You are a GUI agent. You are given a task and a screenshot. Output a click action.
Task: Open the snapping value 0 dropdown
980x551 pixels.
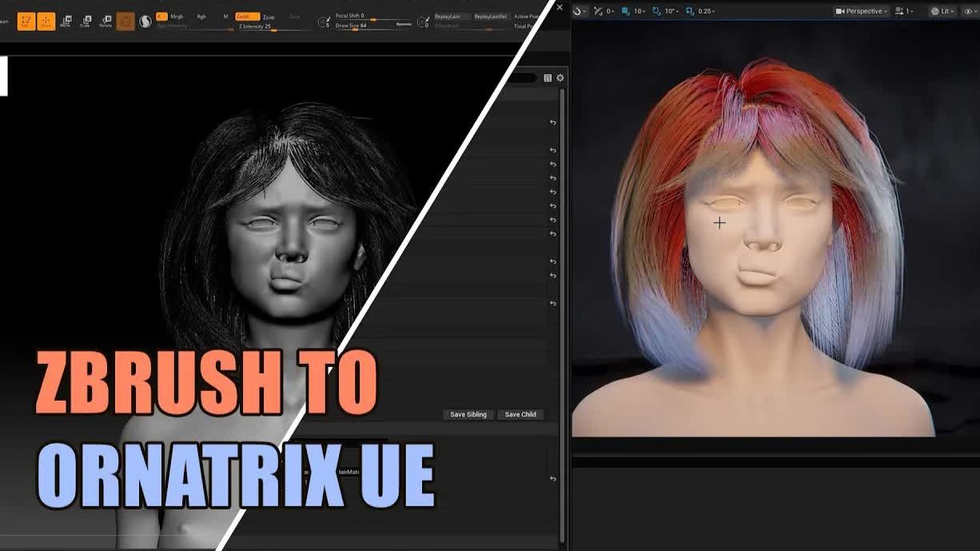tap(610, 11)
